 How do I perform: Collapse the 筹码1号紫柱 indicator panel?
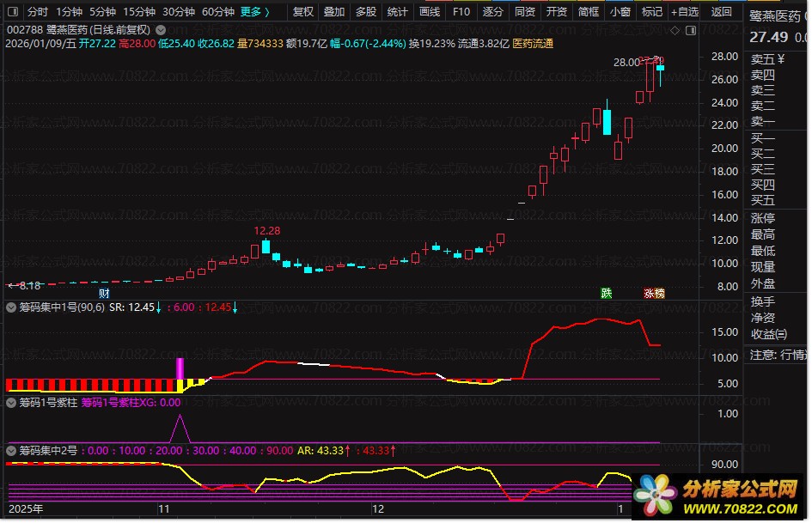[x=11, y=403]
